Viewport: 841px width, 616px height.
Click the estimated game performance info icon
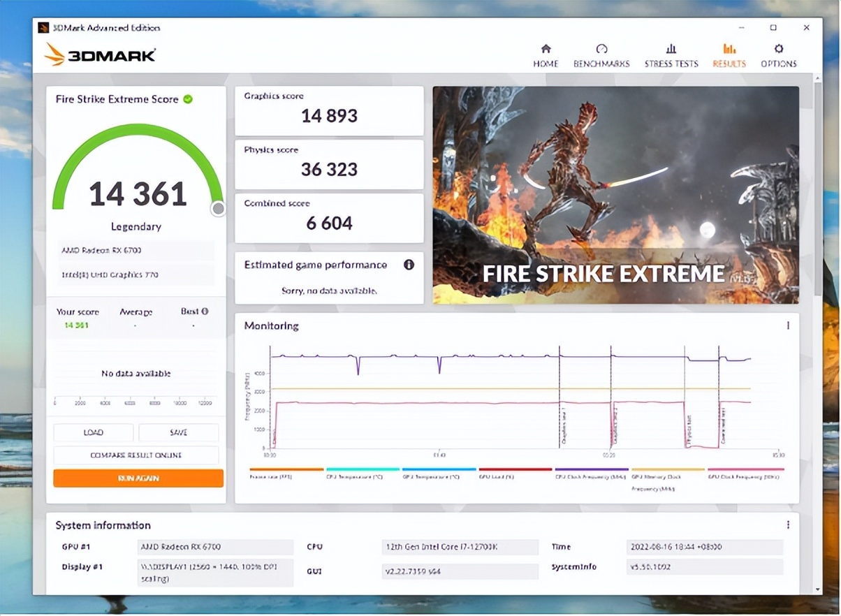[x=409, y=265]
